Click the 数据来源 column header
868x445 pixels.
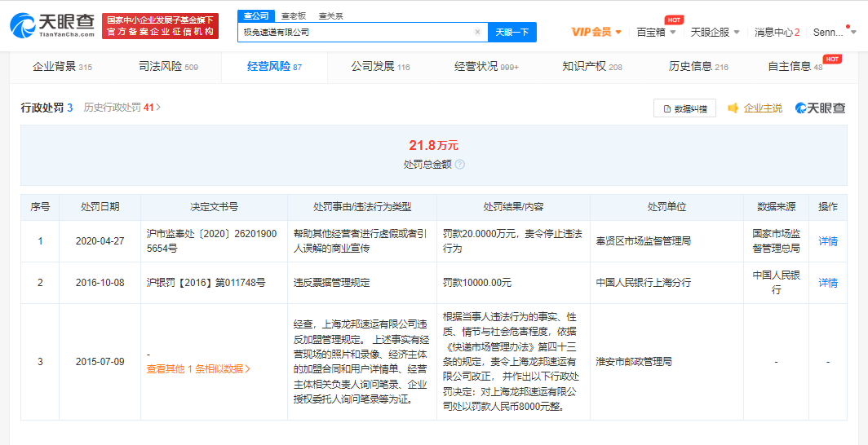click(776, 207)
